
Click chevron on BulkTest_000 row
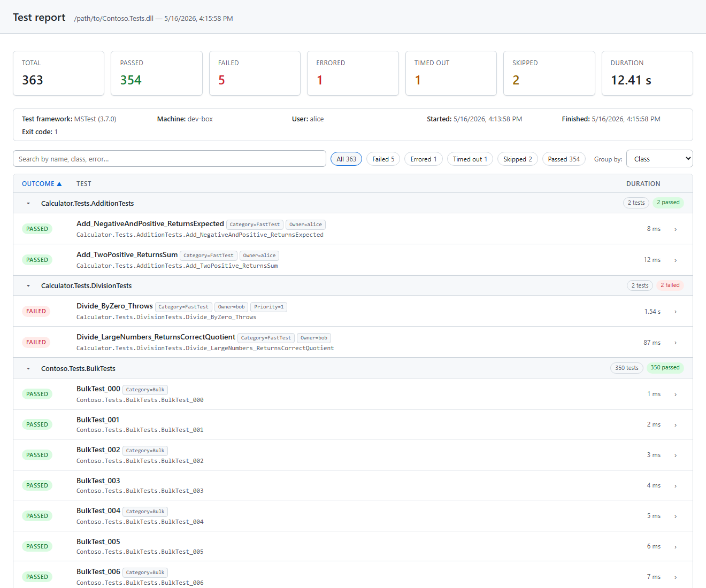coord(676,394)
